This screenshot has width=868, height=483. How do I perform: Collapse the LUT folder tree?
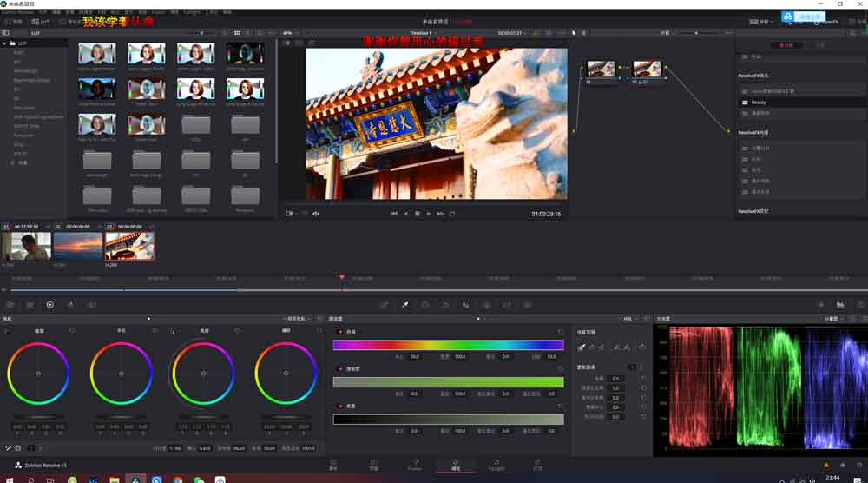[x=4, y=43]
